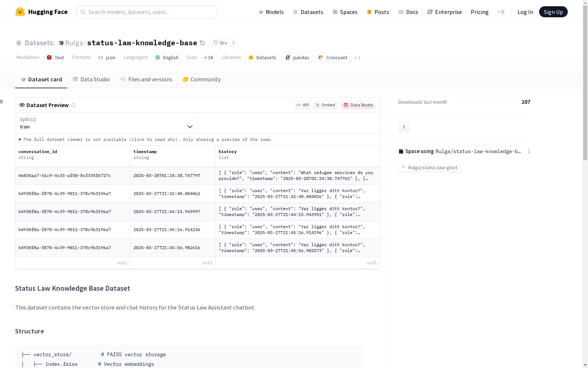
Task: Click the info icon beside Dataset Preview
Action: tap(73, 105)
